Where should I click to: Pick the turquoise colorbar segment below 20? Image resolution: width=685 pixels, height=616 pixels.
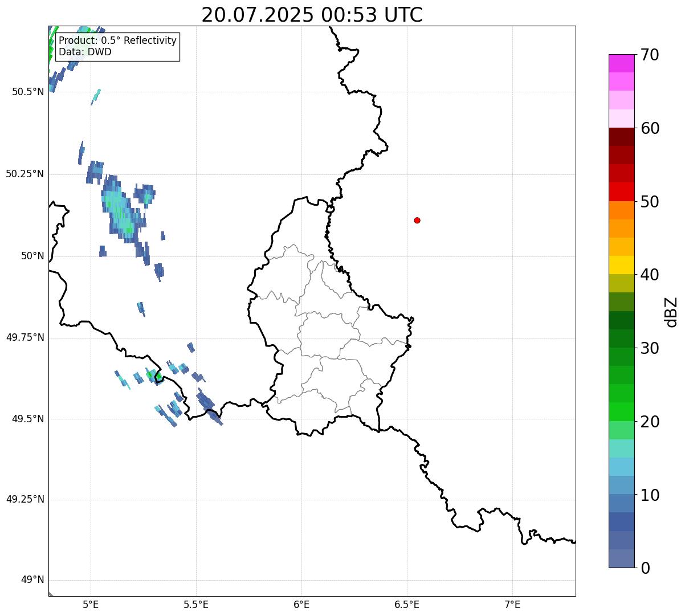(622, 448)
